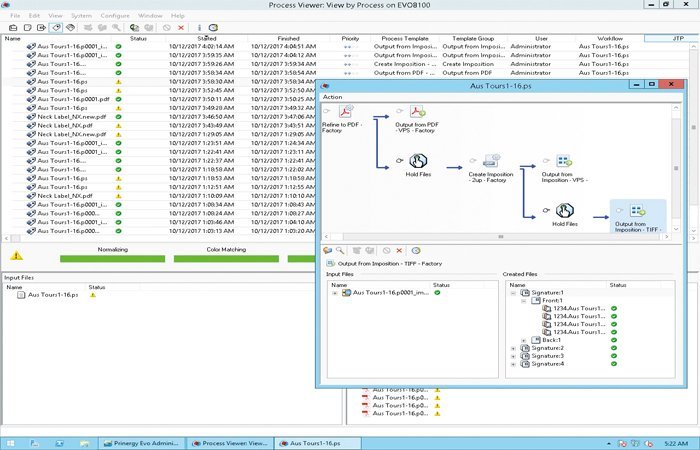Screen dimensions: 700x450
Task: Click the red X cancel toolbar icon
Action: coord(181,28)
